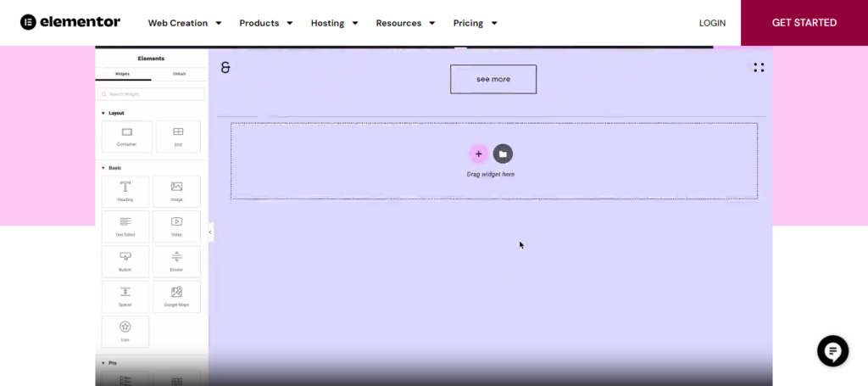Select the Grid layout widget
The width and height of the screenshot is (868, 386).
click(178, 136)
